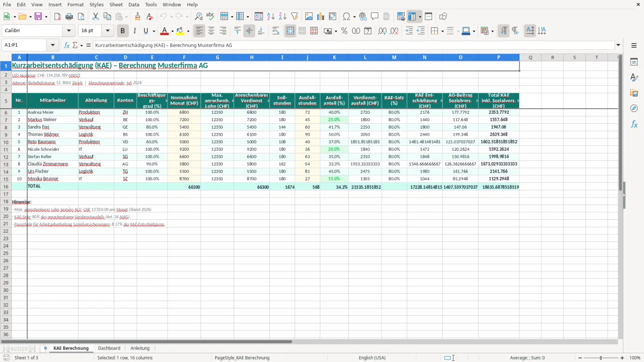Select row 16 header
This screenshot has width=644, height=362.
pos(6,187)
